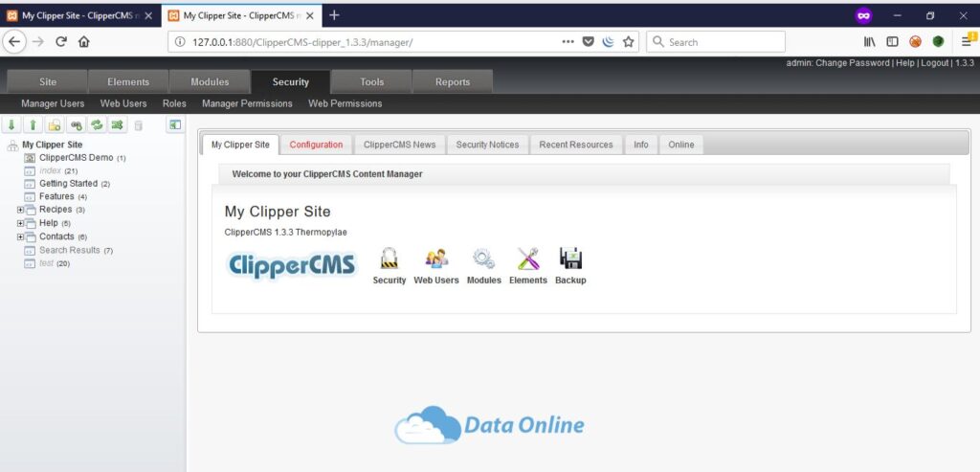This screenshot has height=472, width=980.
Task: Select Getting Started in the tree
Action: 68,184
